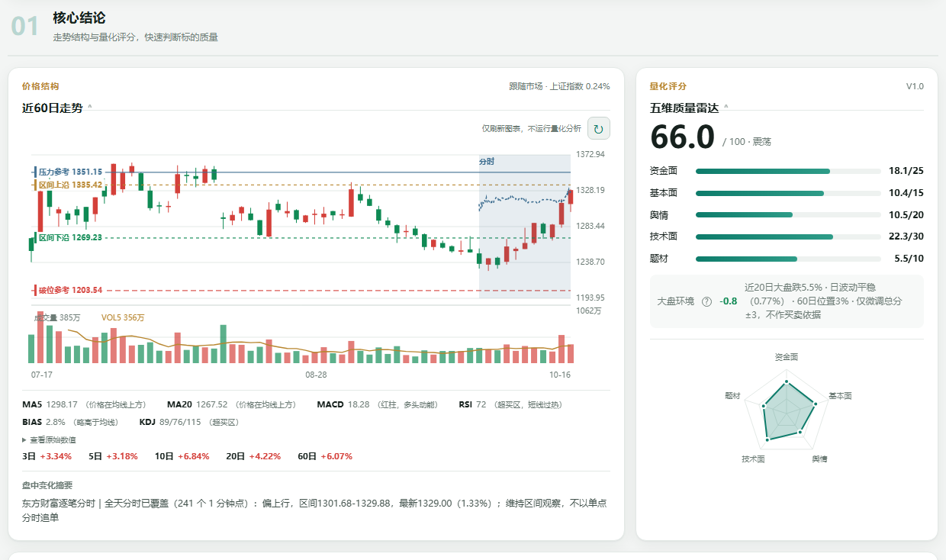Viewport: 946px width, 560px height.
Task: Click the 基本面 score 10.4/15
Action: point(906,193)
